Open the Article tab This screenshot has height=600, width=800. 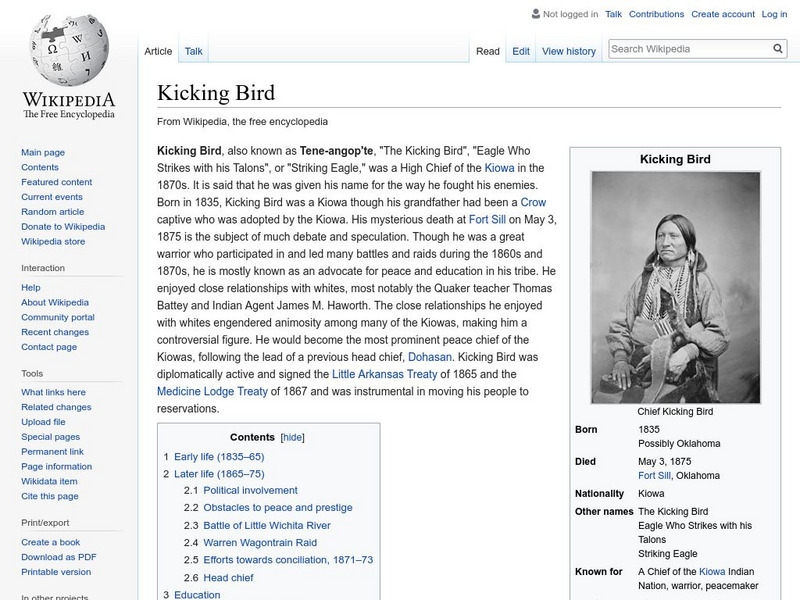(x=158, y=51)
